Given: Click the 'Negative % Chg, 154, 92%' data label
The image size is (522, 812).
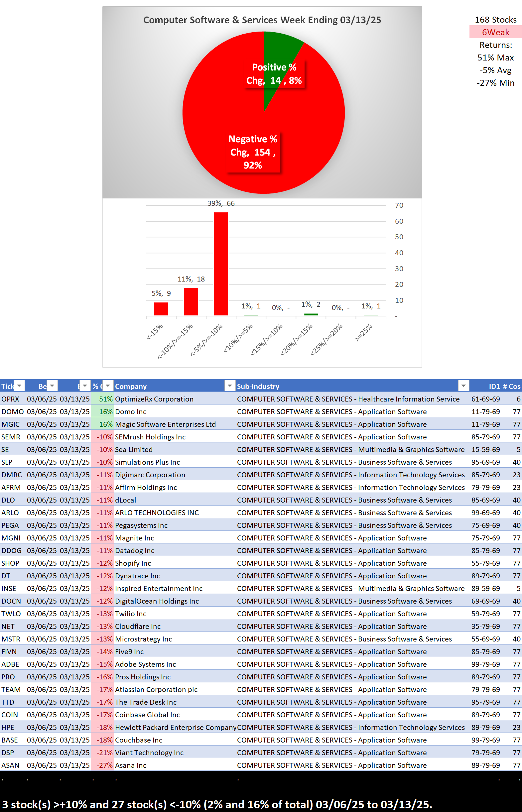Looking at the screenshot, I should pos(253,152).
